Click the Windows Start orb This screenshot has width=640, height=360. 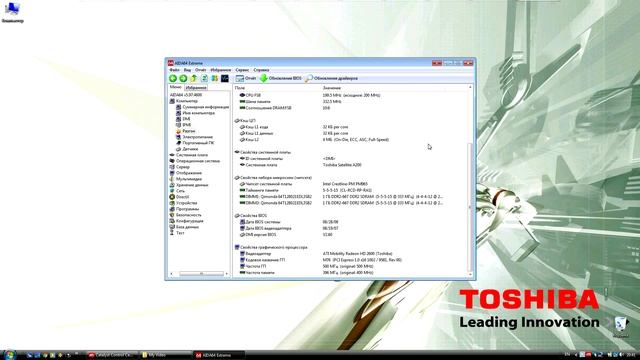tap(9, 355)
